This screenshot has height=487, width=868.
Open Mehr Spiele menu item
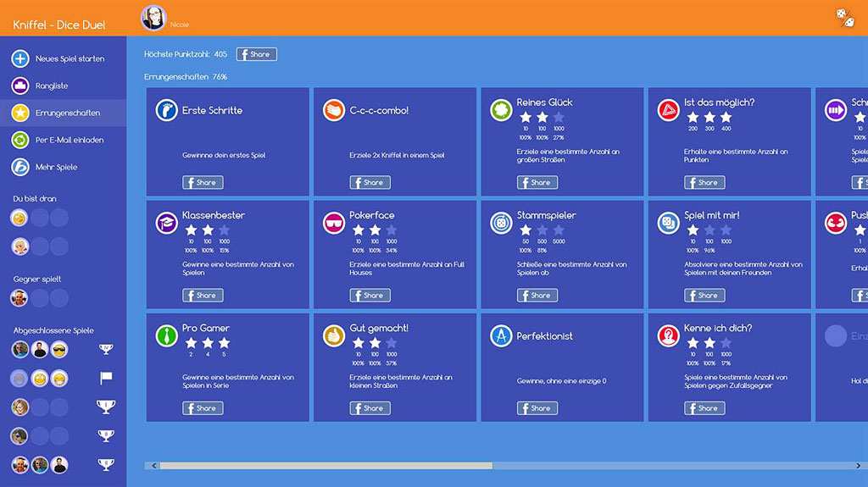click(63, 167)
